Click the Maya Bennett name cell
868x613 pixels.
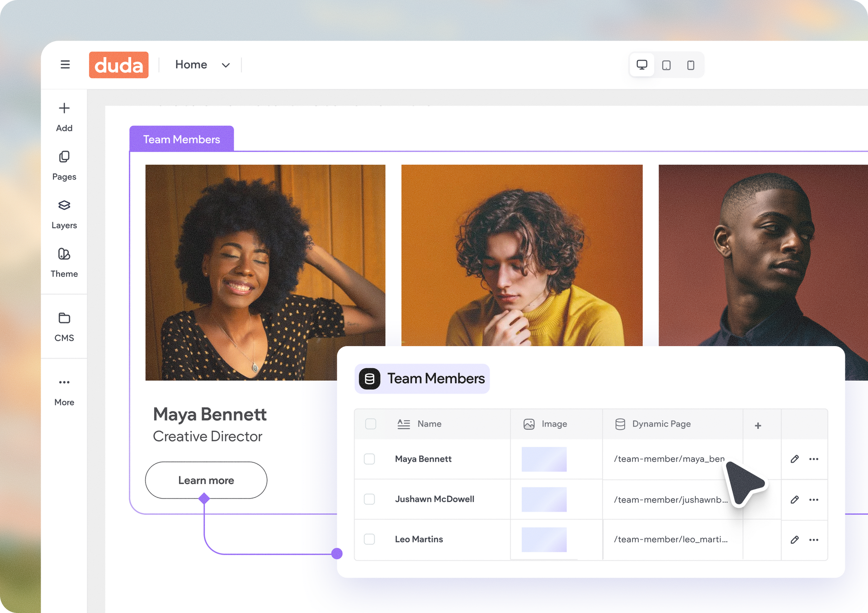tap(423, 459)
